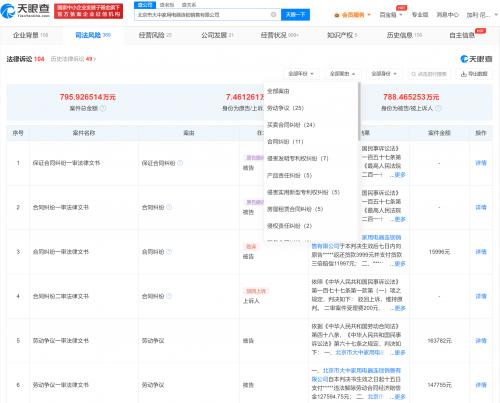
Task: Click the info icon beside 身份为被告/被上诉人
Action: point(438,108)
